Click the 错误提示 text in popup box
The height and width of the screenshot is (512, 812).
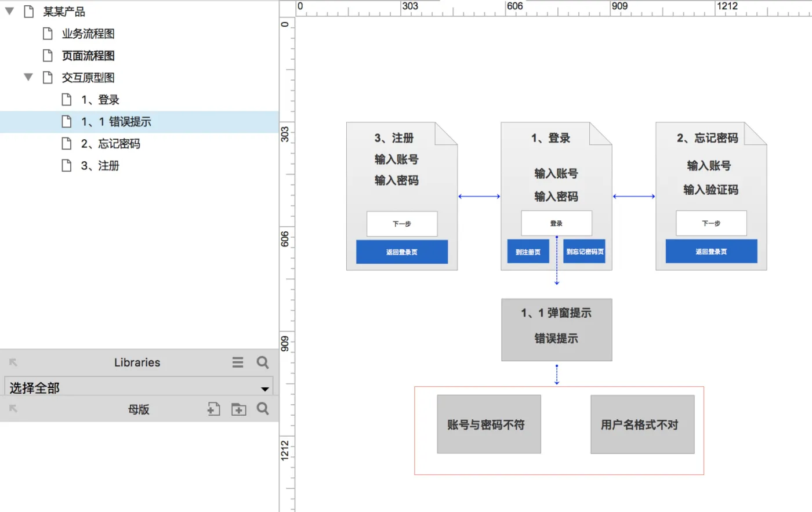(x=556, y=339)
